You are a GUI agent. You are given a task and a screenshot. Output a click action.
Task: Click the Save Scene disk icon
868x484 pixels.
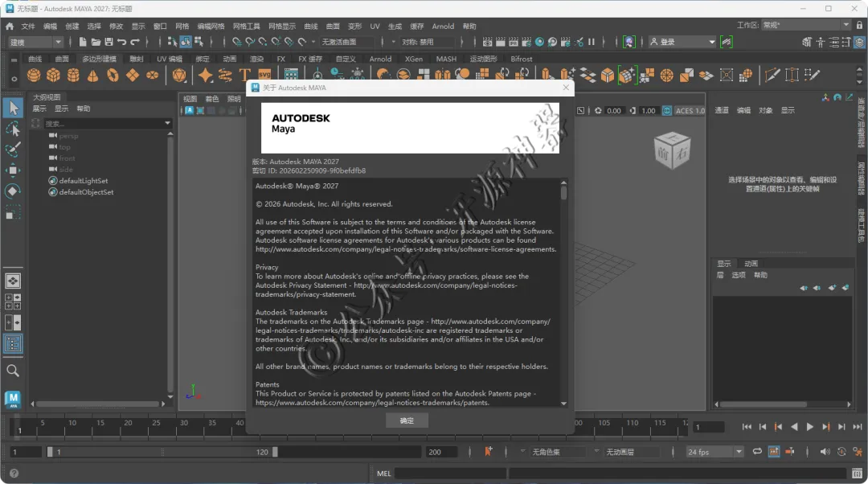point(108,42)
